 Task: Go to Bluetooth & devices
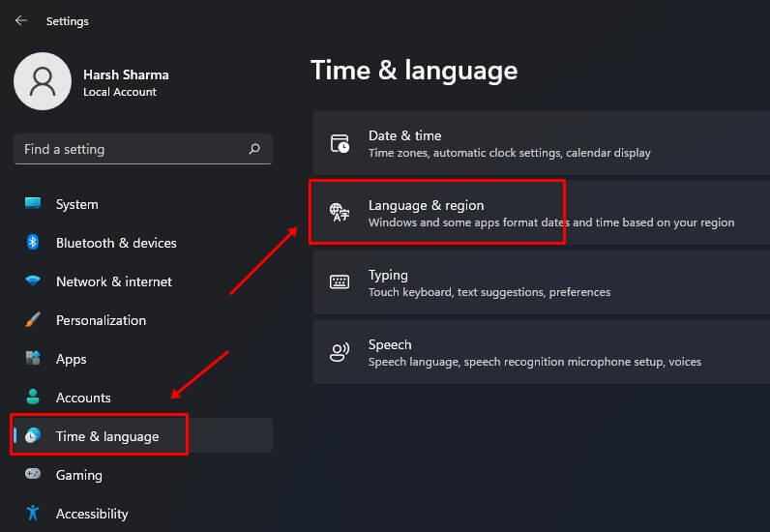coord(143,243)
